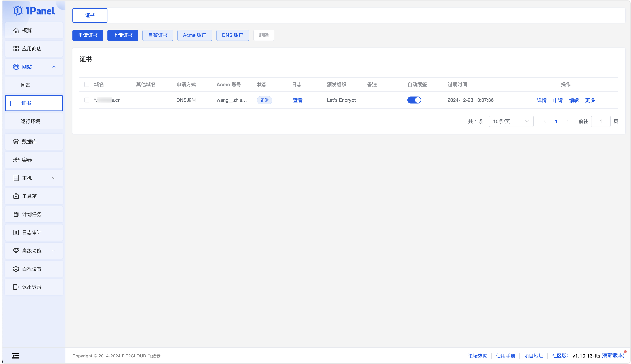Click the 退出登录 logout icon
The image size is (631, 364).
[x=16, y=287]
